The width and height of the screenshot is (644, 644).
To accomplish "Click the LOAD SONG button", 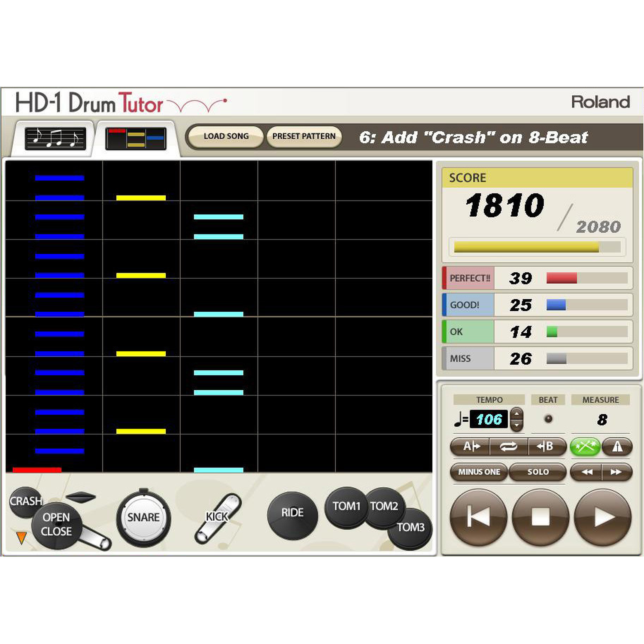I will click(225, 136).
